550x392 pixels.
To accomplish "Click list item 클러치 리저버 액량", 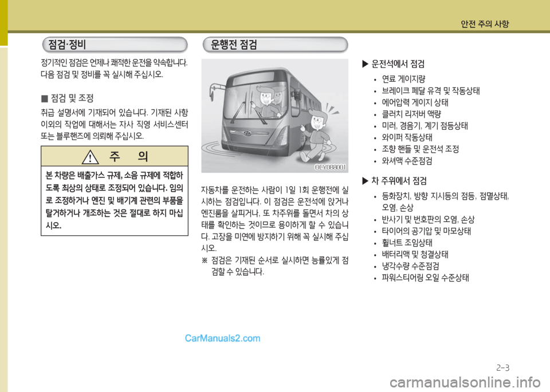I will (x=411, y=114).
